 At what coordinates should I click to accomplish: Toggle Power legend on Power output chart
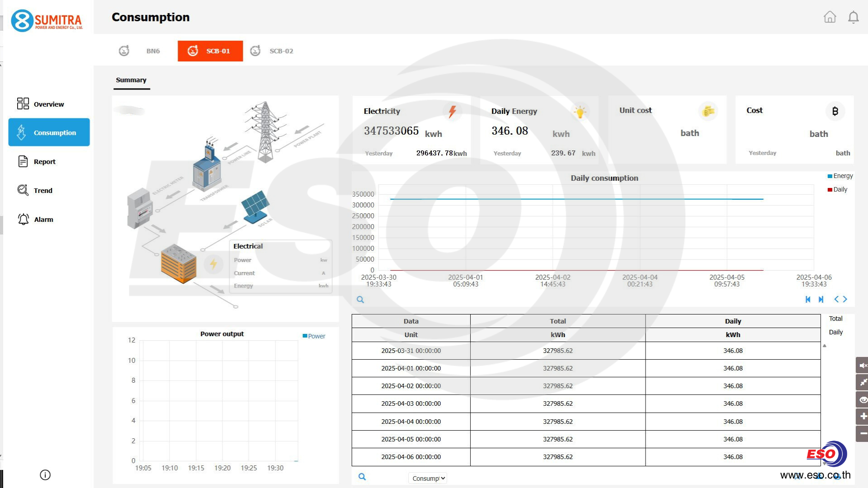pyautogui.click(x=314, y=336)
